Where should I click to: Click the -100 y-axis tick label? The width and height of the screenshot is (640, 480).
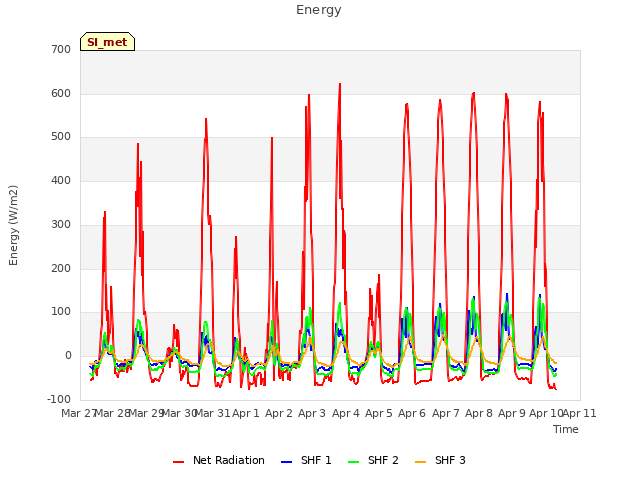pyautogui.click(x=59, y=399)
